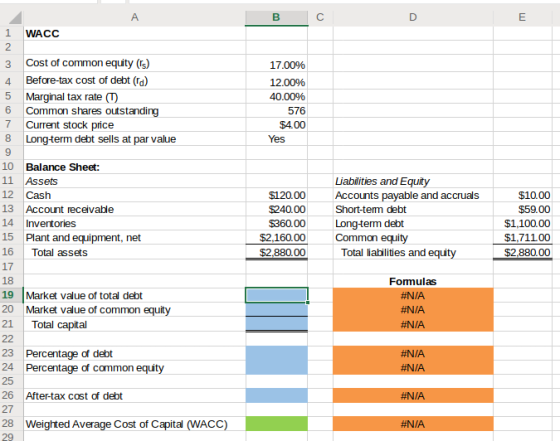
Task: Click Cash value $120.00
Action: click(276, 195)
